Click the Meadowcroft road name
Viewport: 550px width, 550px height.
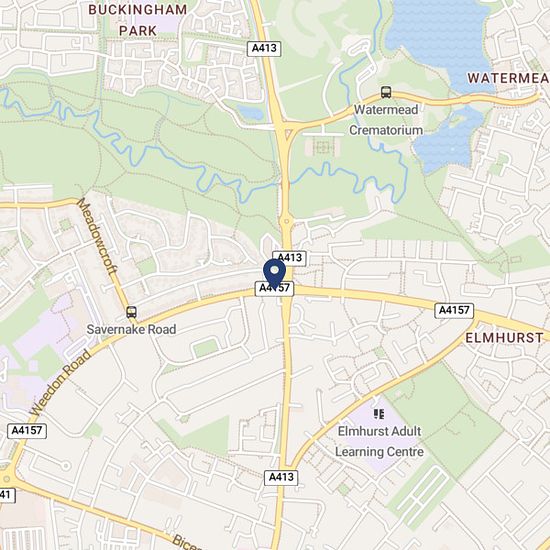pos(96,236)
